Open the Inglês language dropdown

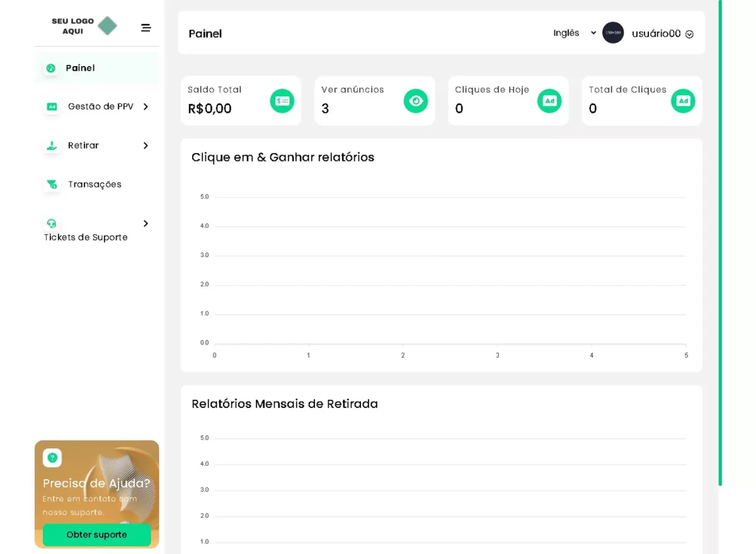coord(574,33)
